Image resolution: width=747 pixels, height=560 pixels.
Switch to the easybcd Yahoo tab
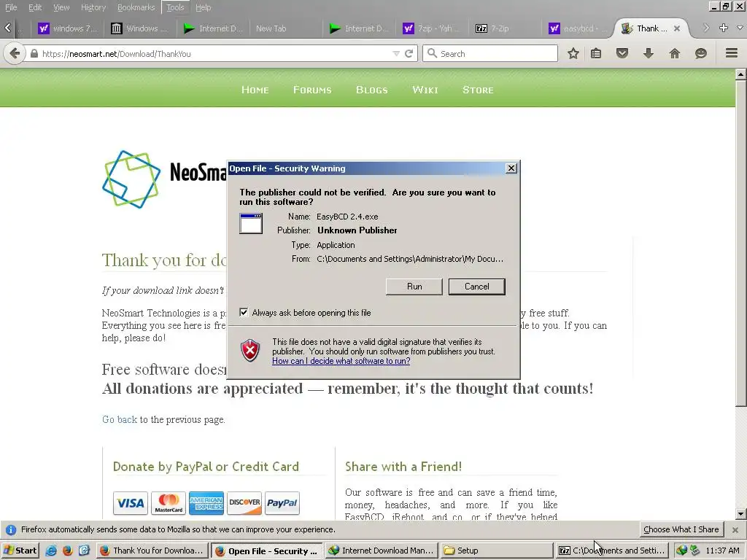click(x=578, y=28)
